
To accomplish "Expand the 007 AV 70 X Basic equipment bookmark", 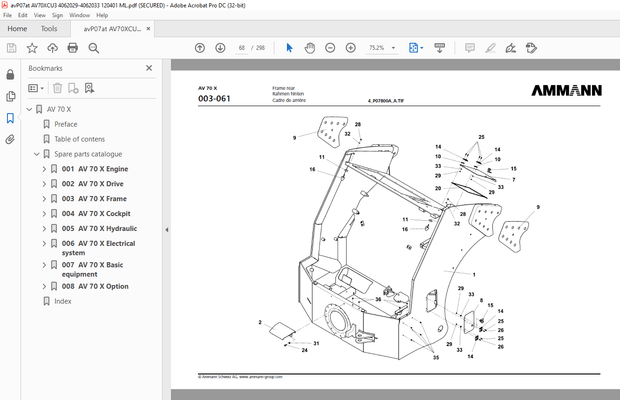I will coord(44,265).
